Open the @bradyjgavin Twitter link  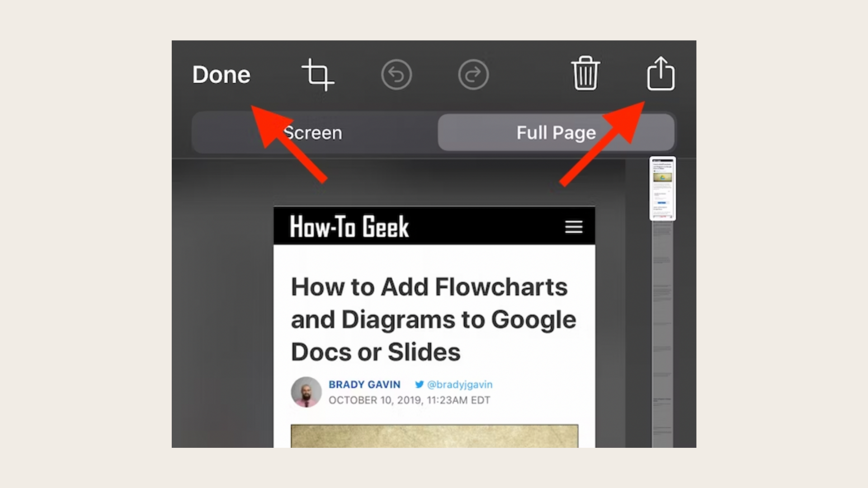tap(460, 385)
